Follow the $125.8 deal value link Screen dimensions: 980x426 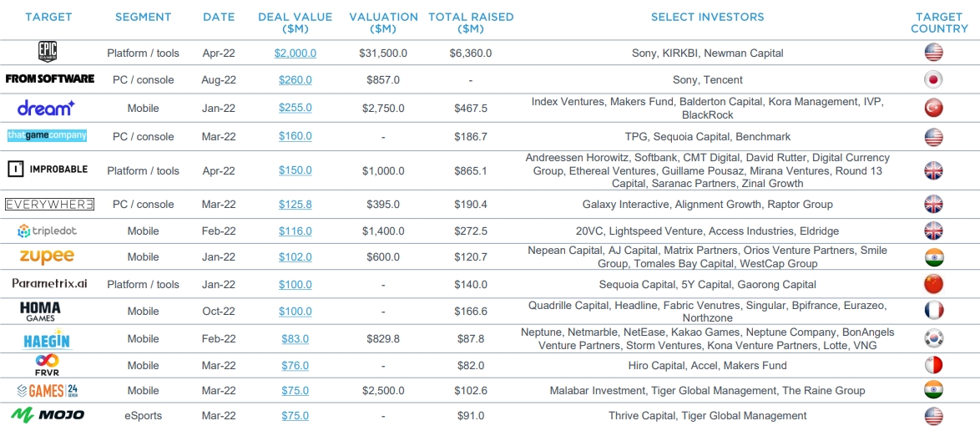(296, 205)
